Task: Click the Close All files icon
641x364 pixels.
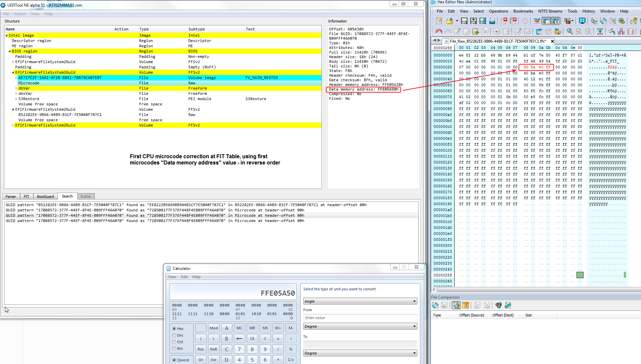Action: coord(513,21)
